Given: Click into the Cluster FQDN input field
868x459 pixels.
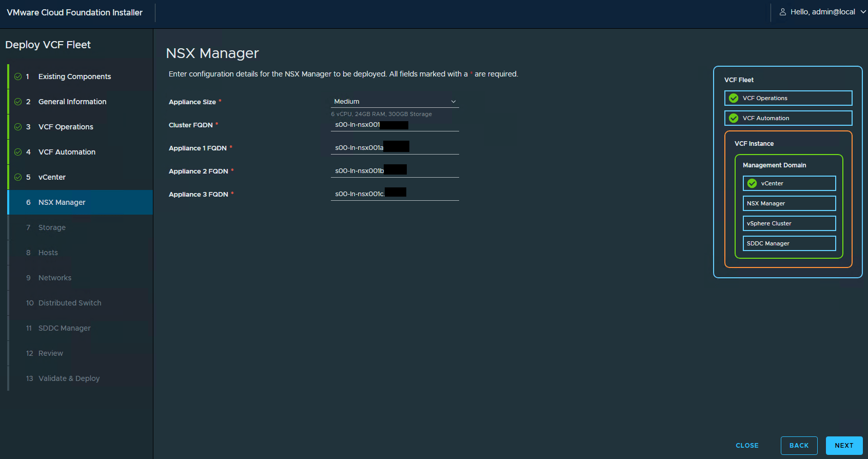Looking at the screenshot, I should [395, 125].
